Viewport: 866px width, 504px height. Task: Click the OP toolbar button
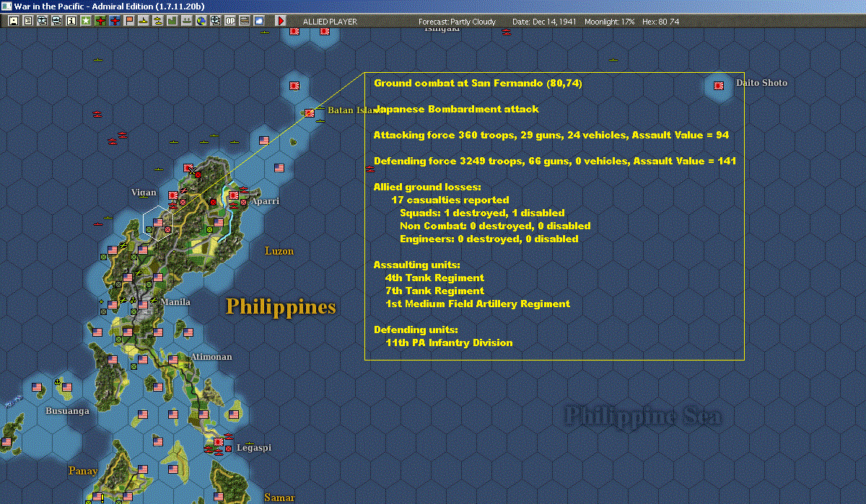(229, 21)
